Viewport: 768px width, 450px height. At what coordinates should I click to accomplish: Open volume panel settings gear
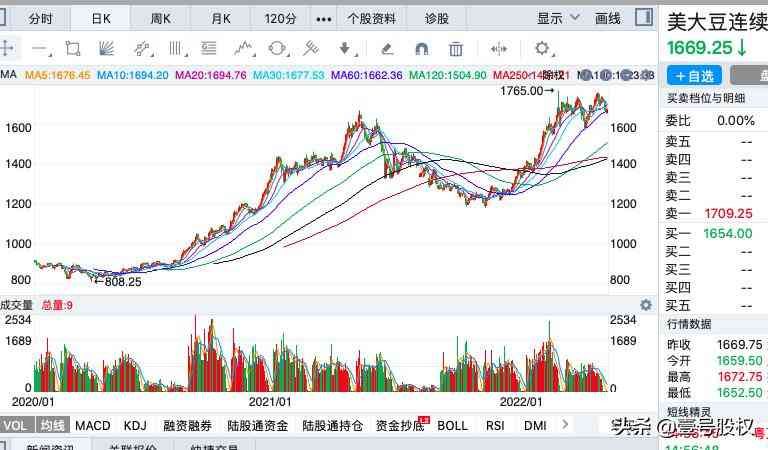click(647, 305)
